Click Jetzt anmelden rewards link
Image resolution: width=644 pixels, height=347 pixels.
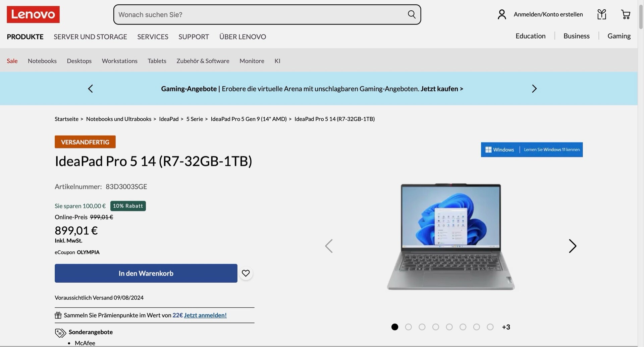[x=205, y=315]
